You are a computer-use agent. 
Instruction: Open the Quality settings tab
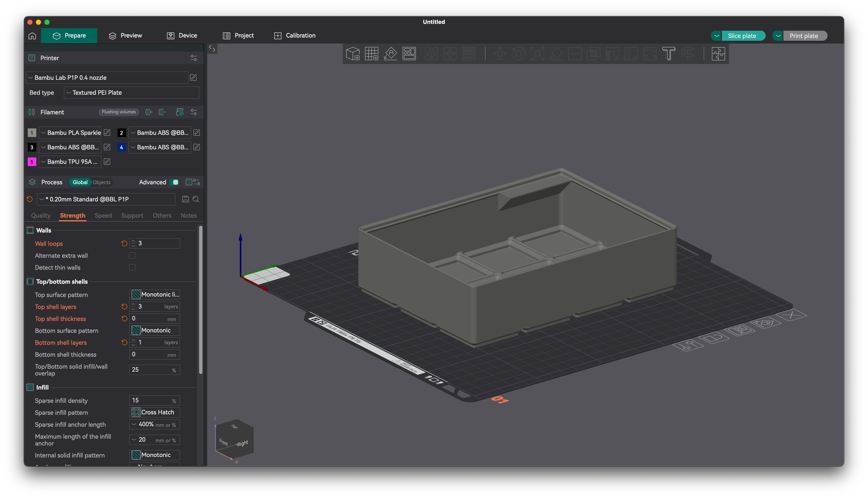point(41,216)
